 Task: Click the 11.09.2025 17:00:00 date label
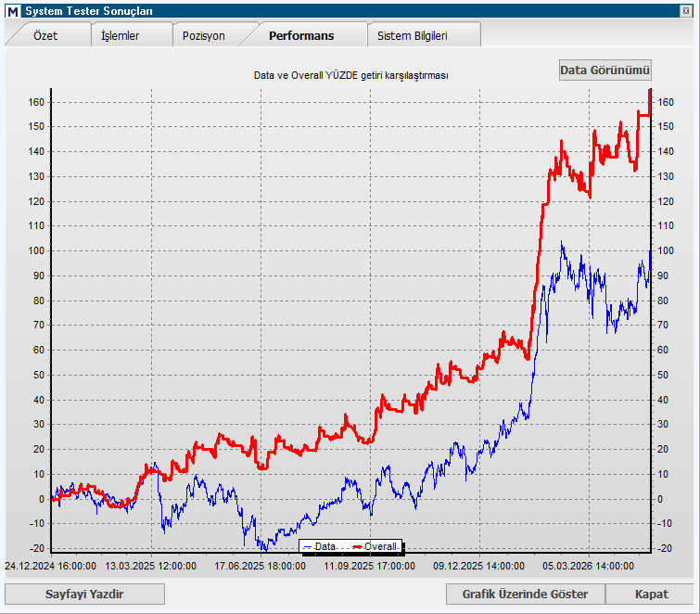click(x=370, y=566)
